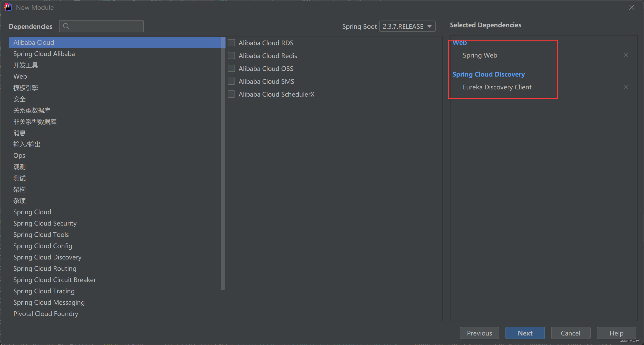Close the New Module dialog
Screen dimensions: 644x345
click(x=632, y=7)
